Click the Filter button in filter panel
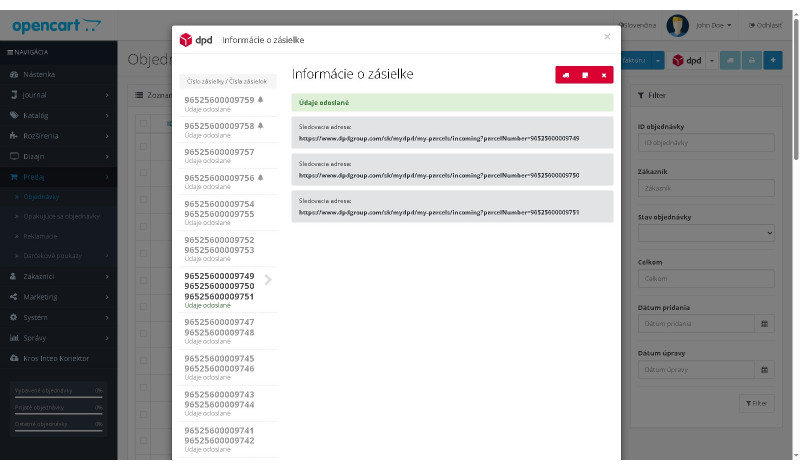 point(757,403)
